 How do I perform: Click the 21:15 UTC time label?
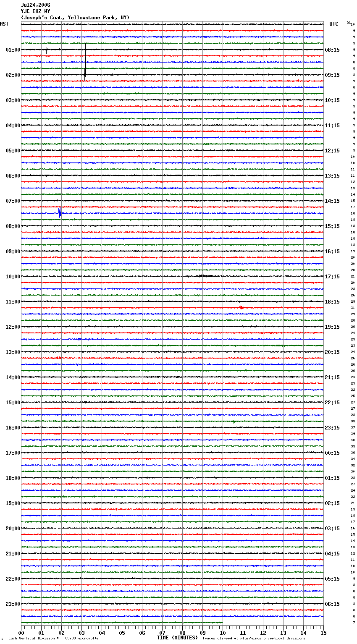point(332,377)
